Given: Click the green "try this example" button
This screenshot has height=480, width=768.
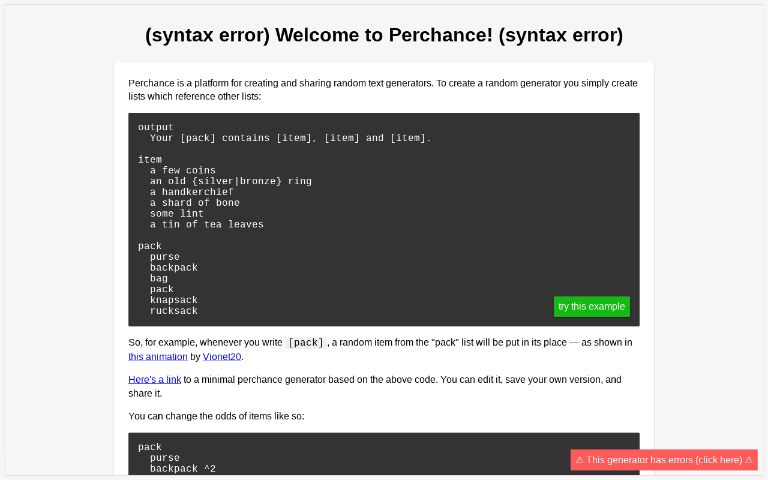Looking at the screenshot, I should tap(591, 307).
